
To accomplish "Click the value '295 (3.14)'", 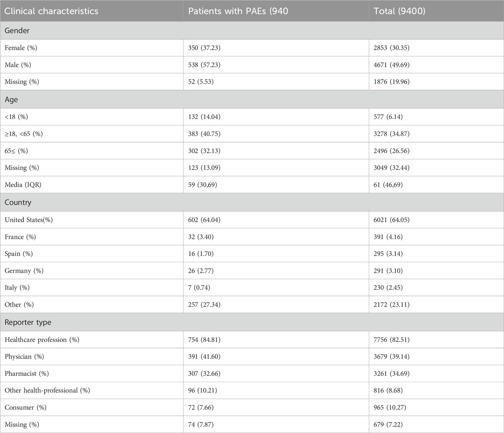I will pos(388,254).
